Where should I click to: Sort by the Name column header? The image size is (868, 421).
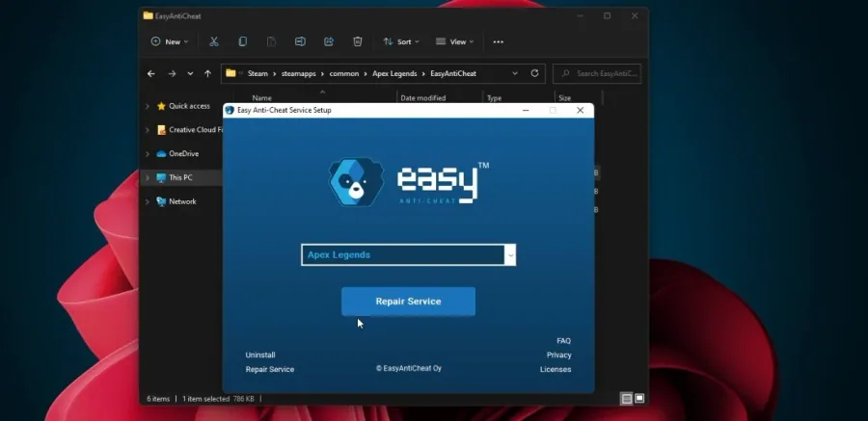click(x=261, y=98)
